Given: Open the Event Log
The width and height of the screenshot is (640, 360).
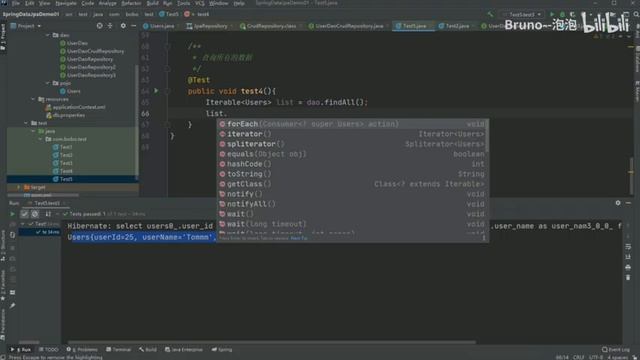Looking at the screenshot, I should click(x=616, y=350).
